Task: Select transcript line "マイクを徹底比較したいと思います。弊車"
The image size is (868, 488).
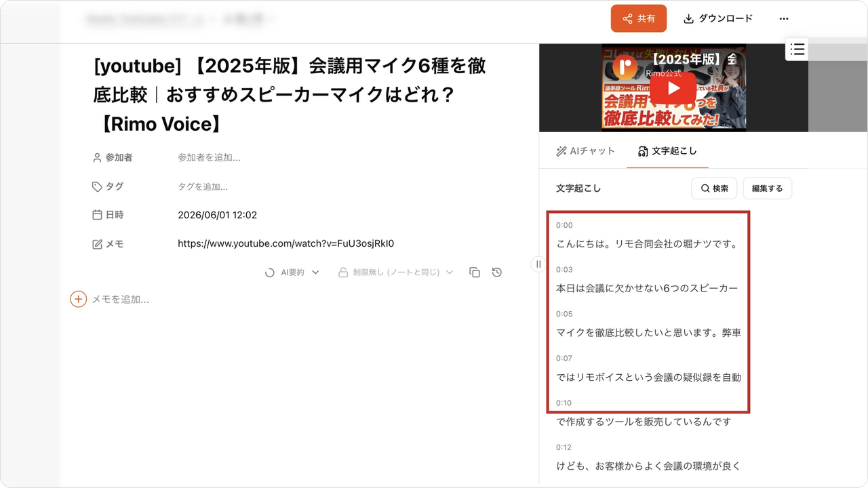Action: pos(649,333)
